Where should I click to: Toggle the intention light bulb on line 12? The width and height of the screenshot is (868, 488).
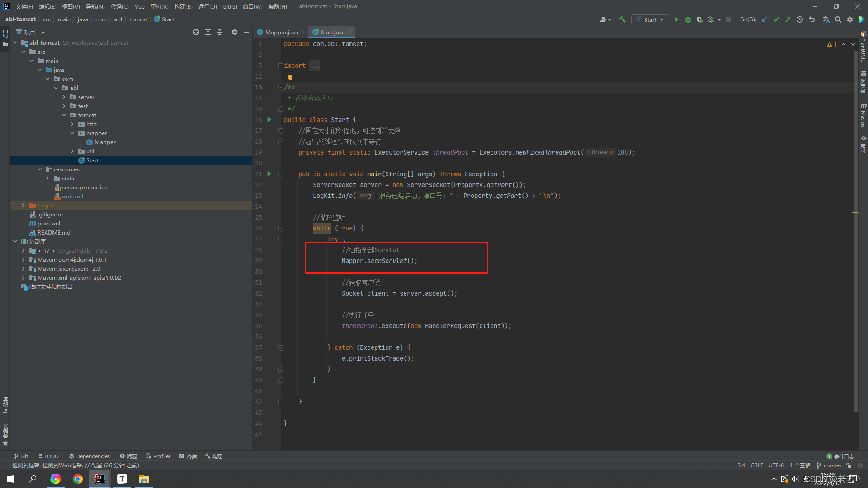[x=290, y=78]
